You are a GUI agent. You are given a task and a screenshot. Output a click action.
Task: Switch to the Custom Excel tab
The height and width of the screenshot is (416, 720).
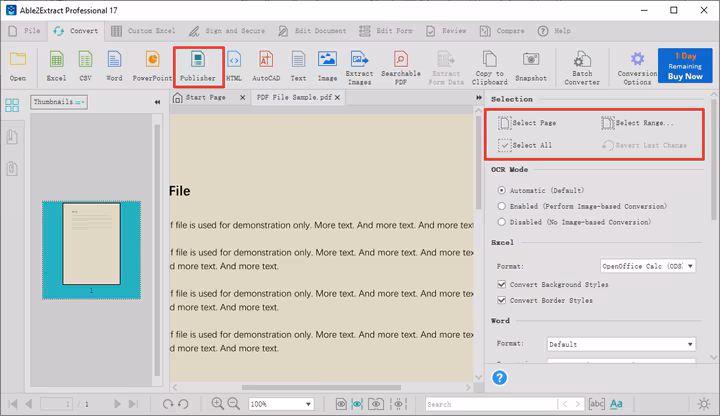click(x=143, y=31)
